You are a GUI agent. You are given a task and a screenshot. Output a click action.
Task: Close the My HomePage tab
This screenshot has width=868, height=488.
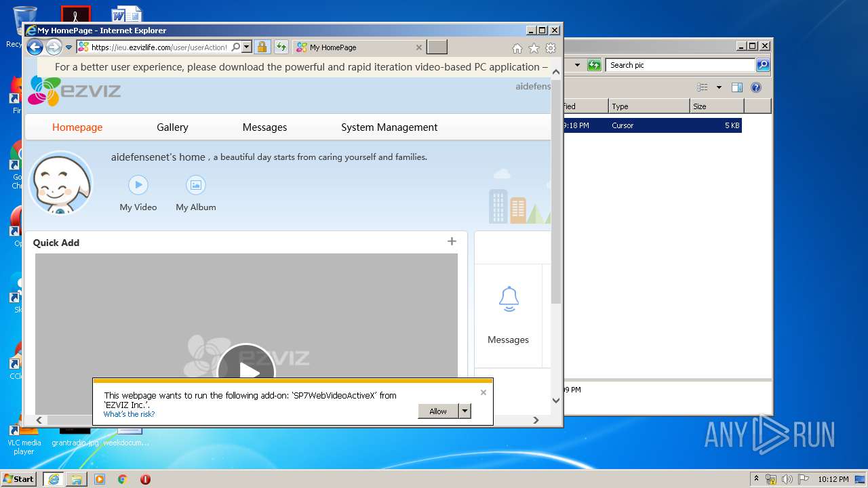[x=418, y=47]
